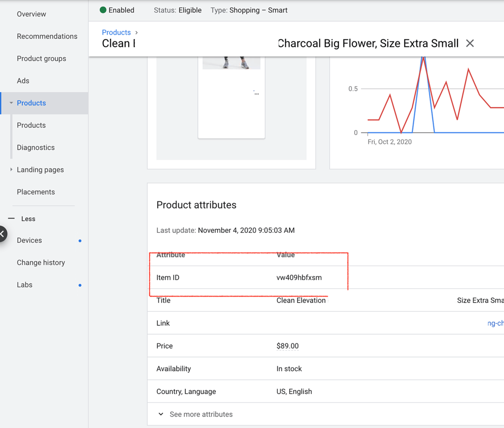Go to Recommendations
The width and height of the screenshot is (504, 428).
(47, 36)
